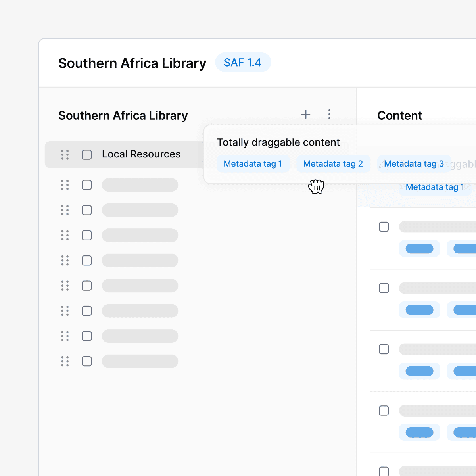476x476 pixels.
Task: Click the Content panel heading
Action: pyautogui.click(x=400, y=115)
